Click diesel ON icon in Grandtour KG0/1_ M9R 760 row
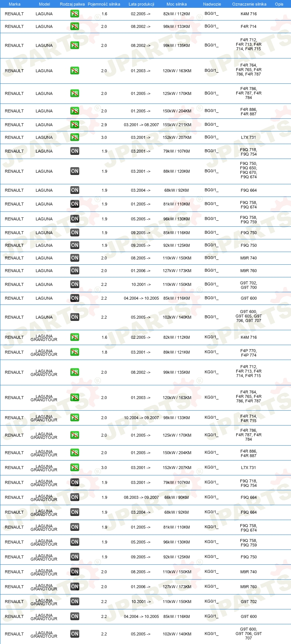291x644 pixels. coord(75,587)
